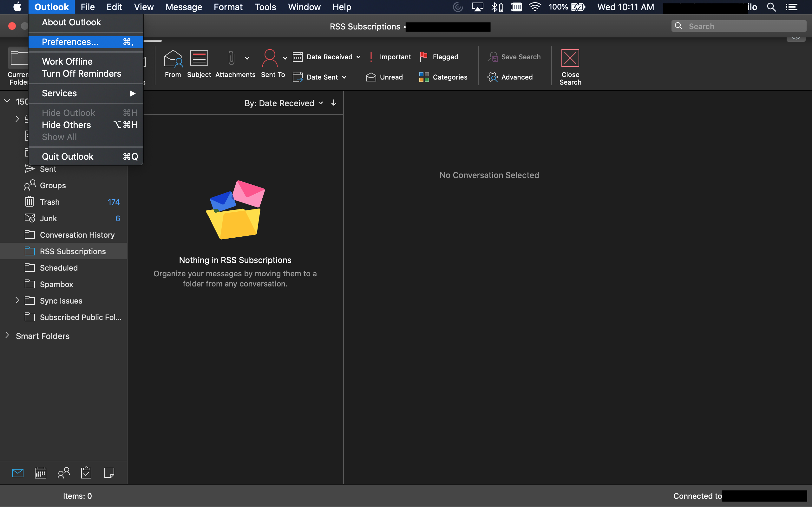Click the From search filter icon

coord(173,59)
